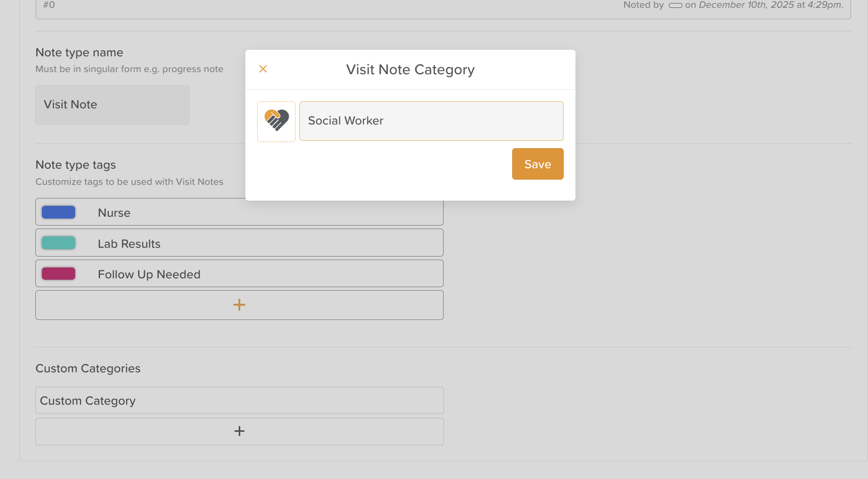Select the Follow Up Needed tag label
Image resolution: width=868 pixels, height=479 pixels.
(x=149, y=274)
